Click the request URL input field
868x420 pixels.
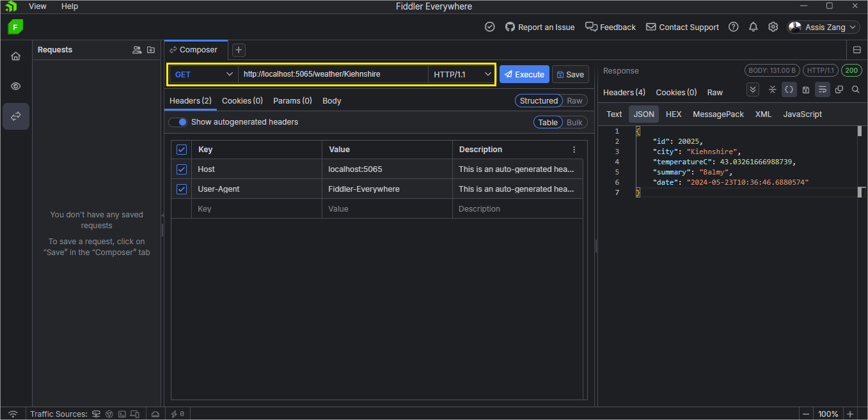click(333, 74)
